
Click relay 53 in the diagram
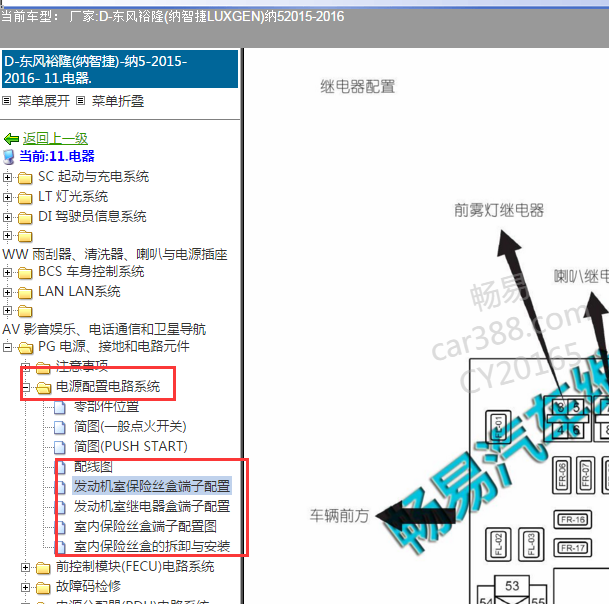click(x=512, y=586)
